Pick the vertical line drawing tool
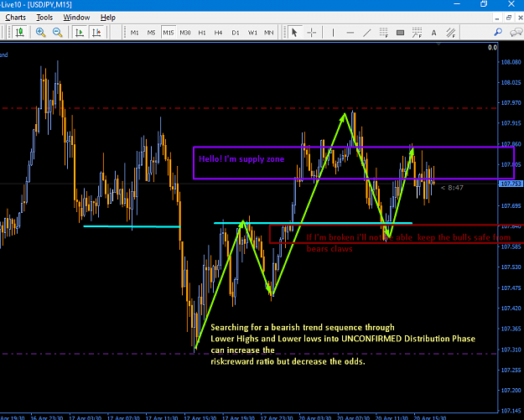This screenshot has width=524, height=420. (x=333, y=33)
